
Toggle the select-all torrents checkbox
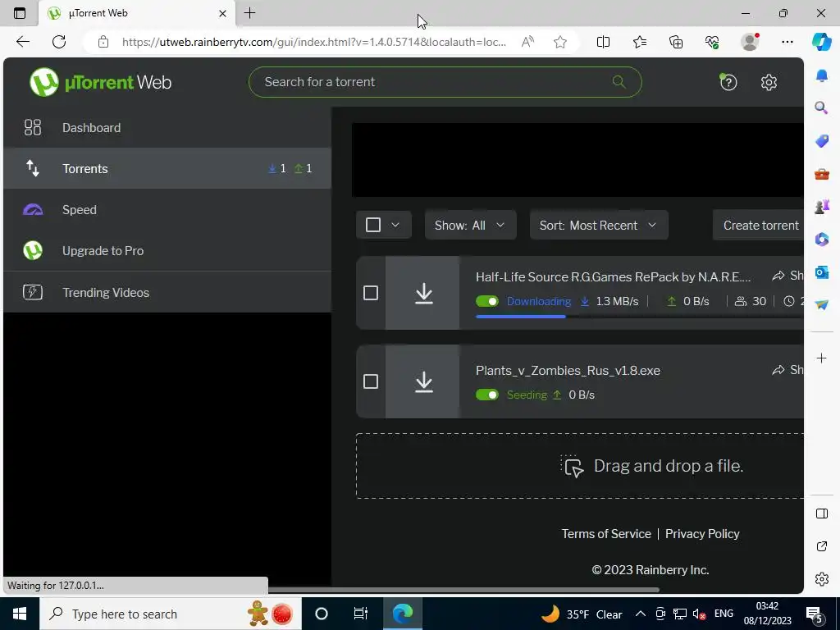pyautogui.click(x=373, y=225)
